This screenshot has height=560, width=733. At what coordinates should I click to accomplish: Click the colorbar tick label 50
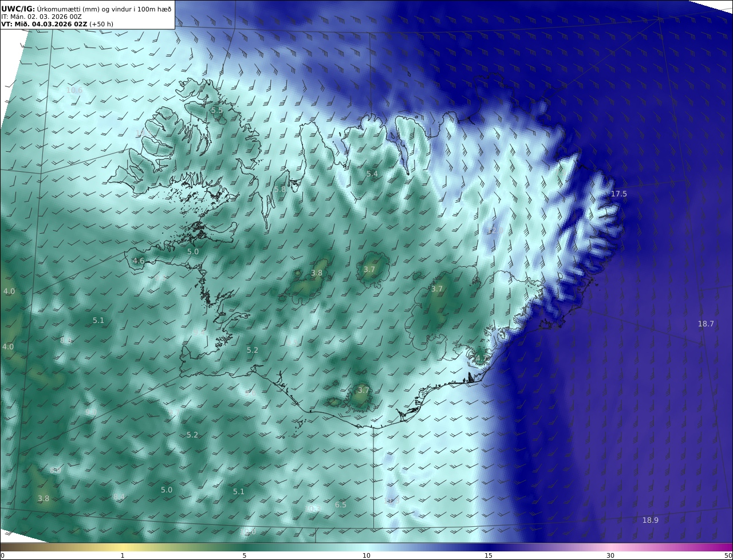(x=728, y=555)
